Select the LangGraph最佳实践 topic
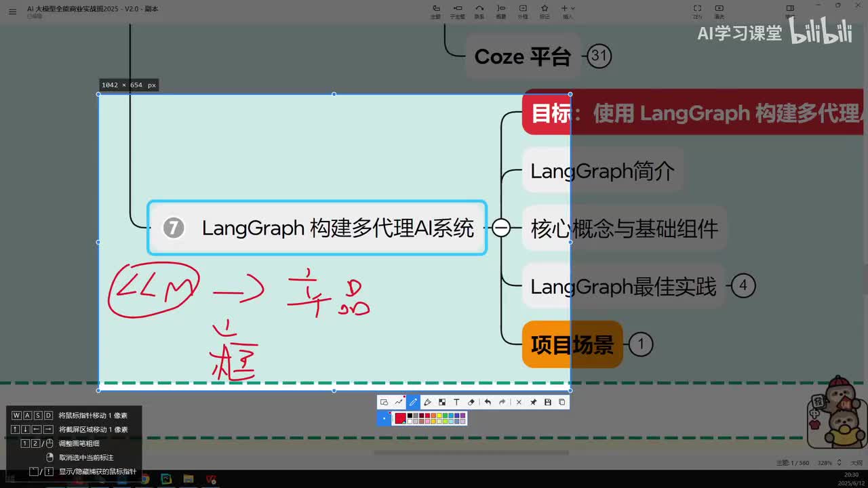868x488 pixels. click(x=623, y=287)
